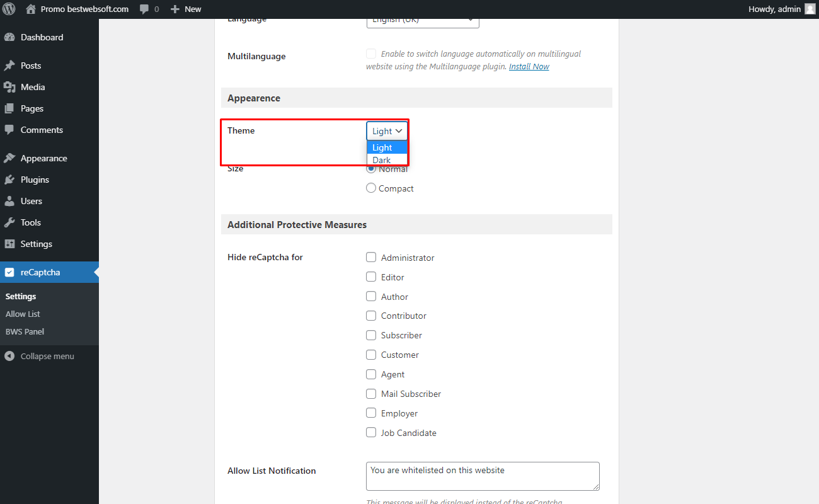Choose Dark in Theme options
Image resolution: width=819 pixels, height=504 pixels.
click(x=387, y=160)
